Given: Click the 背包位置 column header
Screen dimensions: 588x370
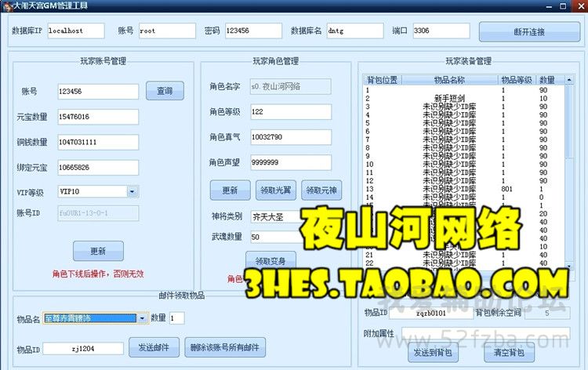Looking at the screenshot, I should pyautogui.click(x=383, y=80).
